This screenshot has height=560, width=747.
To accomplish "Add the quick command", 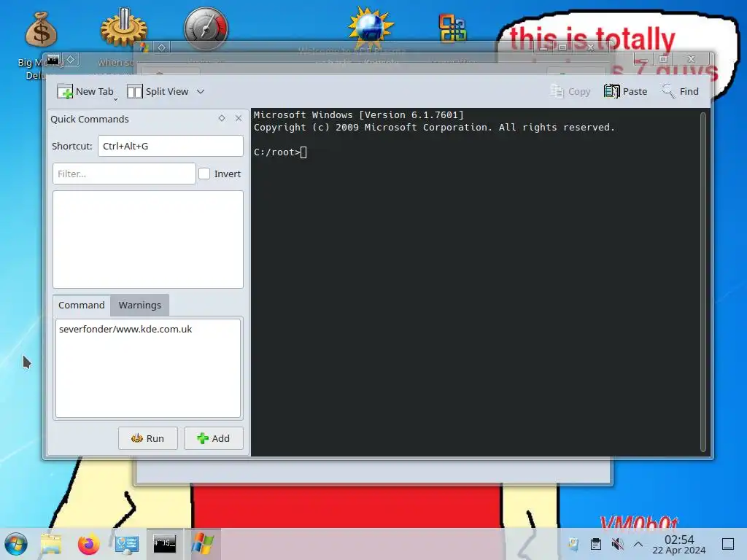I will click(x=214, y=438).
